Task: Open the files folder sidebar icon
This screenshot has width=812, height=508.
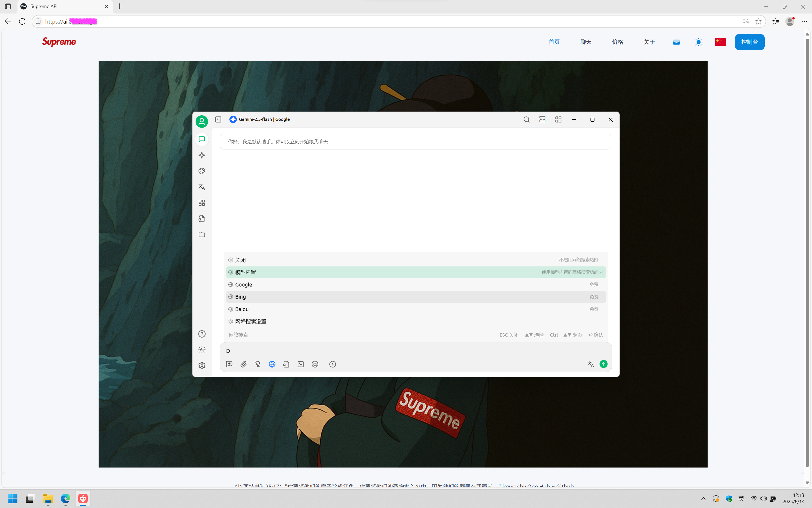Action: point(202,234)
